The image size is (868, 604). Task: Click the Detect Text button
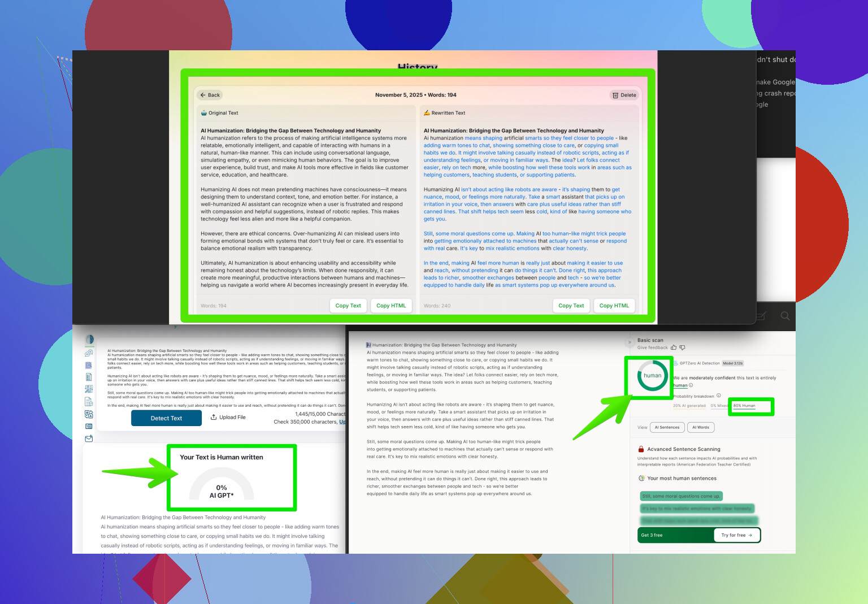coord(166,418)
